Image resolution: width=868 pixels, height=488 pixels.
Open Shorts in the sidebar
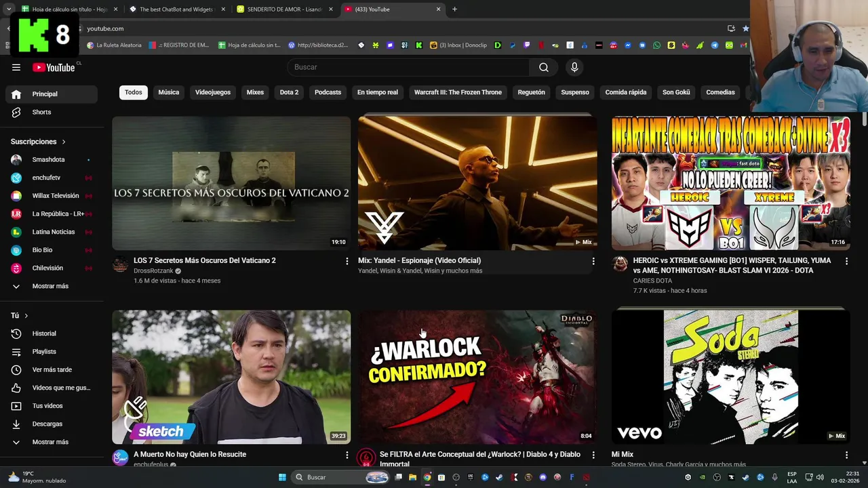click(52, 112)
